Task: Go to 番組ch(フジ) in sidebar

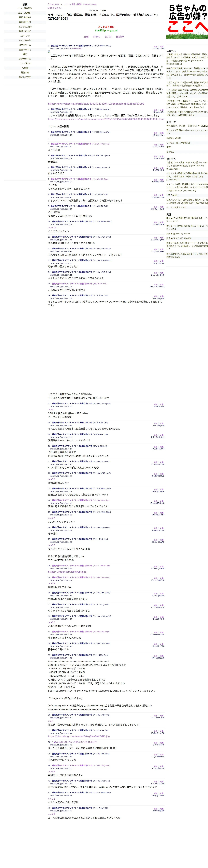Action: [x=25, y=22]
